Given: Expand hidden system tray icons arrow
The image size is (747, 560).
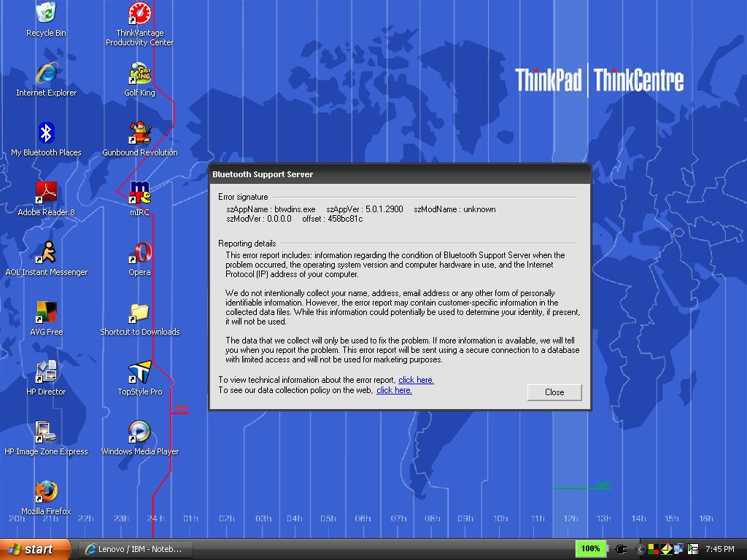Looking at the screenshot, I should click(640, 549).
